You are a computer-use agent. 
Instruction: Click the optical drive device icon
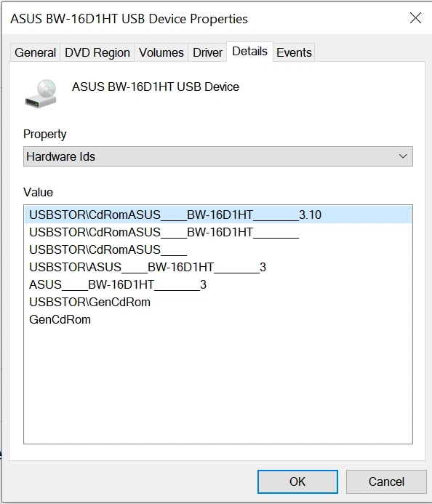click(x=41, y=94)
